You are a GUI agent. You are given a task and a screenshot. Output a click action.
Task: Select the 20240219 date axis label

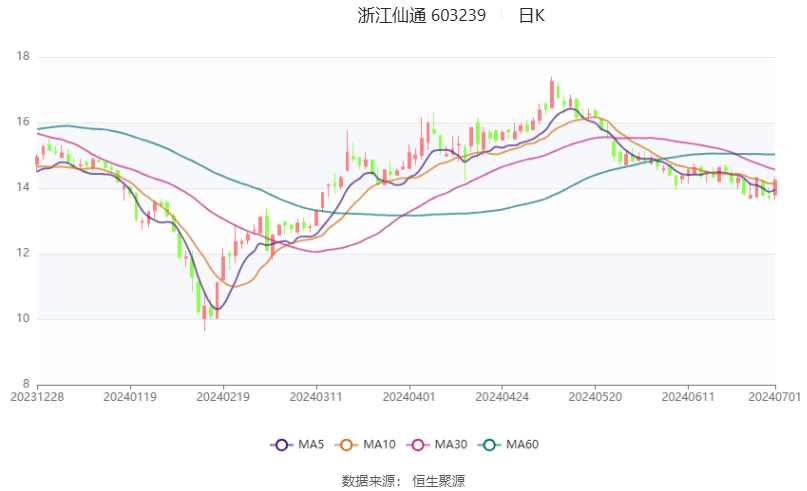tap(223, 397)
